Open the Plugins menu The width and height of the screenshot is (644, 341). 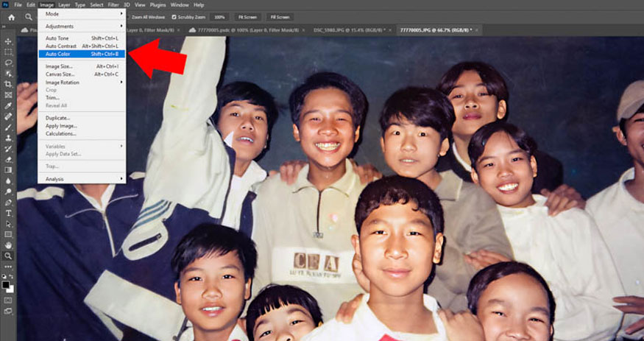[158, 5]
